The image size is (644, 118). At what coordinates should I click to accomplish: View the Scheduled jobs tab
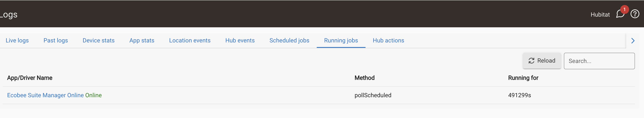[289, 40]
